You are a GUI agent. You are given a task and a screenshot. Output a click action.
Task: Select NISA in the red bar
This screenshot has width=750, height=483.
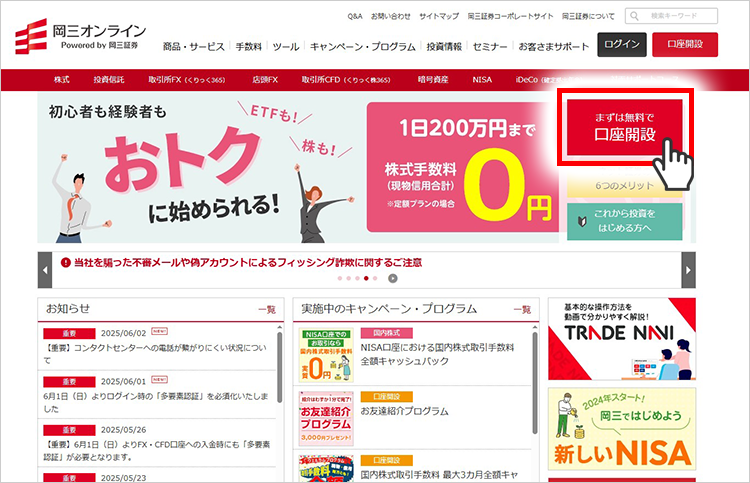pos(482,80)
